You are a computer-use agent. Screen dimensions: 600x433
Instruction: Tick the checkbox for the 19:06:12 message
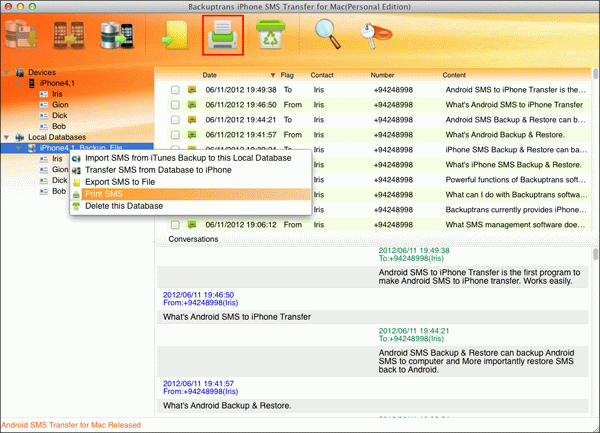[175, 225]
